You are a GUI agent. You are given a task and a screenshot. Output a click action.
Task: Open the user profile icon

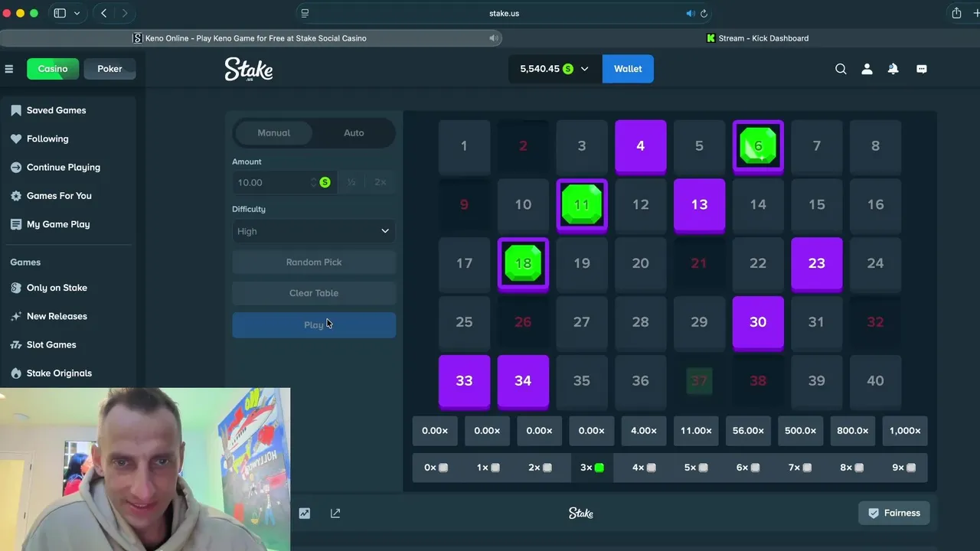[867, 69]
